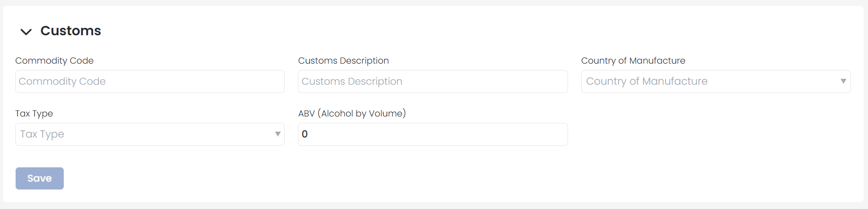Click the Country of Manufacture dropdown arrow
The width and height of the screenshot is (868, 209).
843,81
